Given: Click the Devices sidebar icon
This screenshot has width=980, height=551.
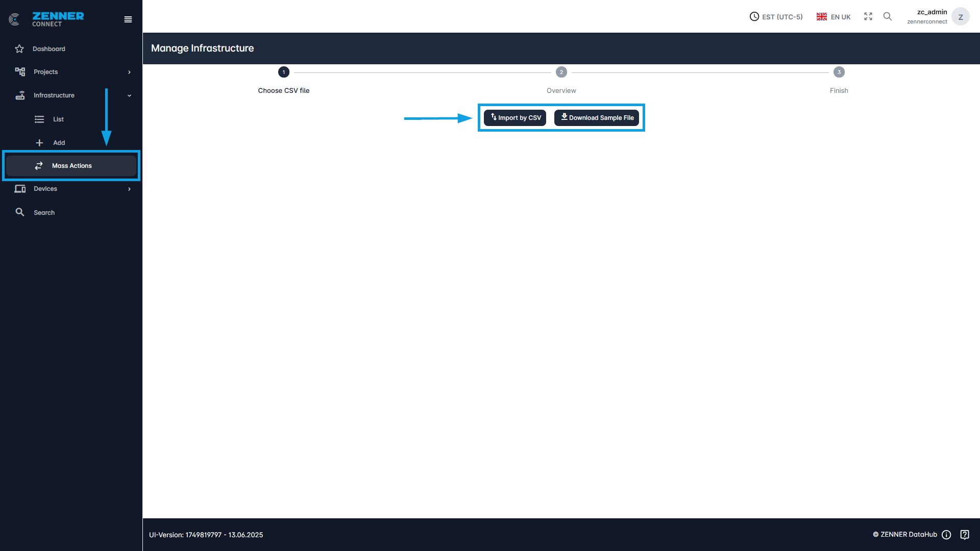Looking at the screenshot, I should click(x=20, y=189).
